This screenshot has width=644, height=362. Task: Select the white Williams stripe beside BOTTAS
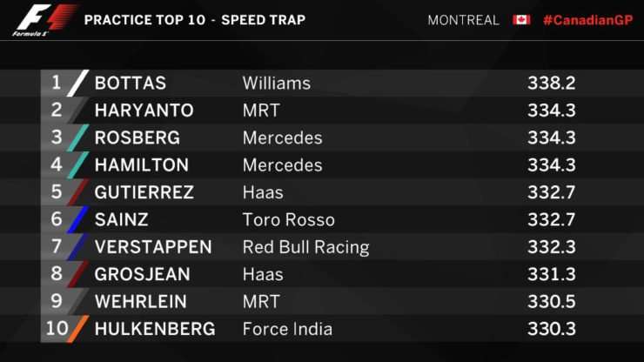click(x=77, y=83)
